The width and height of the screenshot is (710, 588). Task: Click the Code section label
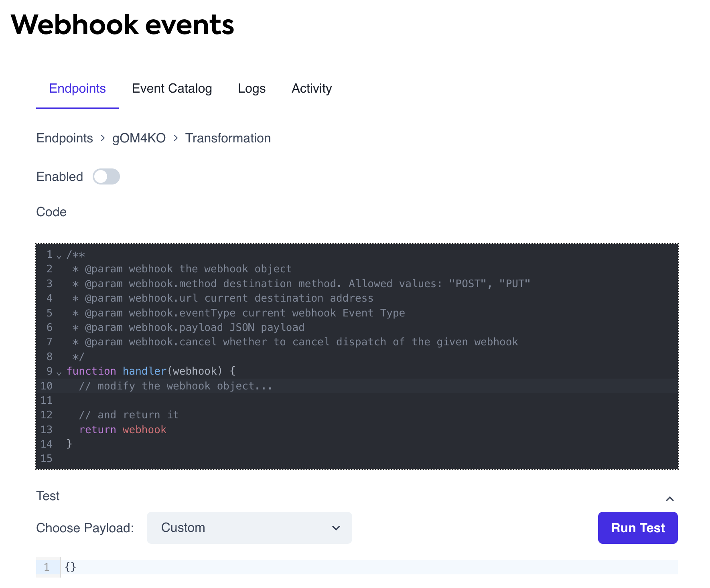[51, 212]
